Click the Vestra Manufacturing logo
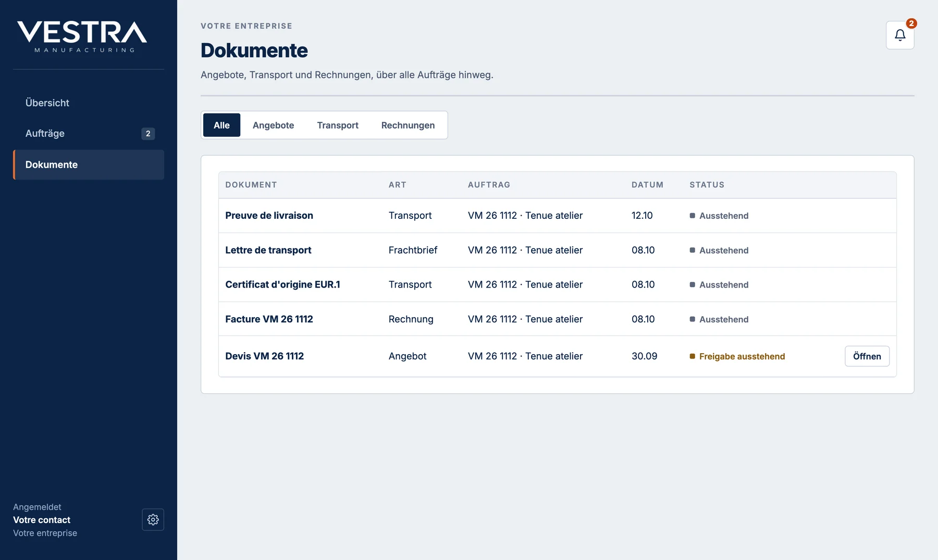 [x=82, y=37]
